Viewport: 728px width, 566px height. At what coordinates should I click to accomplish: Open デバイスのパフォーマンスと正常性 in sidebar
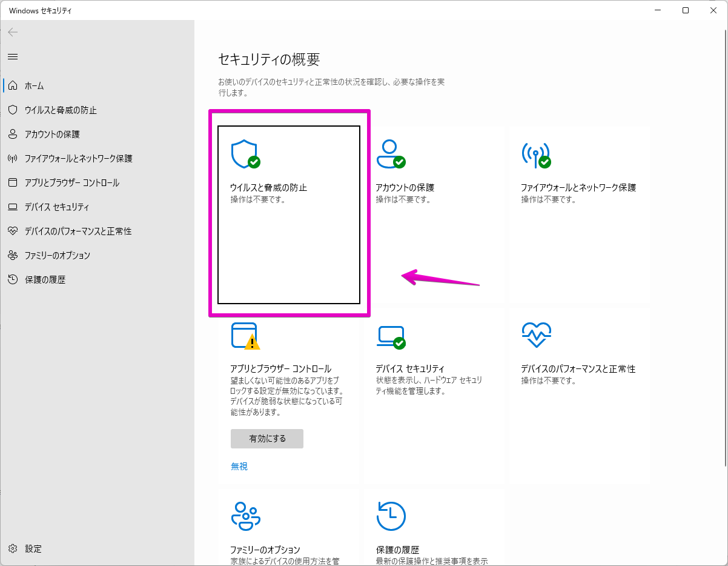click(x=78, y=231)
